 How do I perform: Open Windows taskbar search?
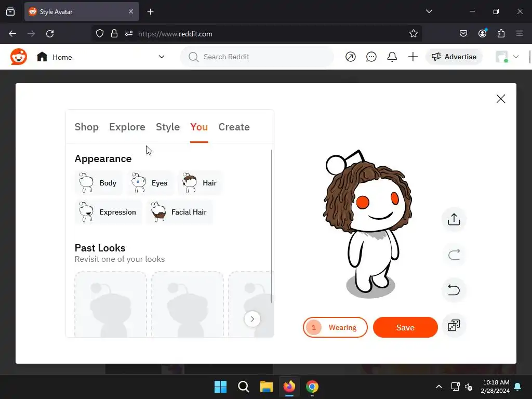tap(244, 387)
